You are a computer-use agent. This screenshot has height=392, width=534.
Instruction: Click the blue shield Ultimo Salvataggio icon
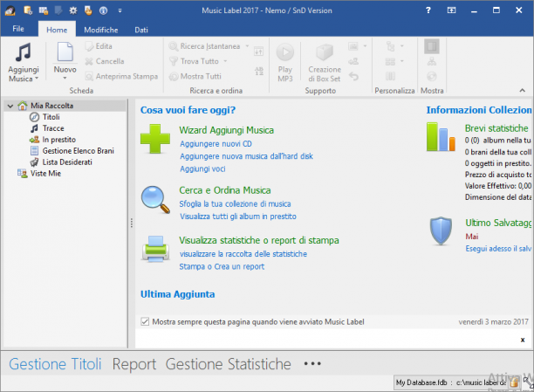pyautogui.click(x=441, y=230)
